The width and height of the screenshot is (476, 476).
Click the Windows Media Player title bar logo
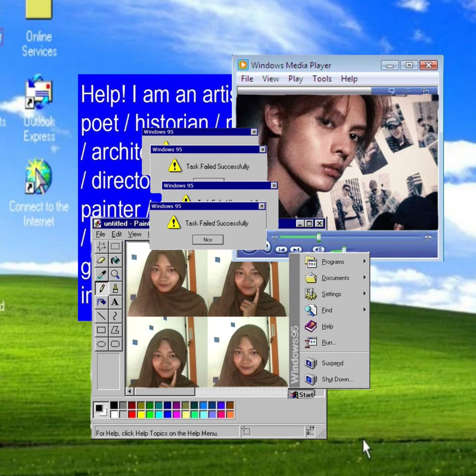[x=243, y=65]
